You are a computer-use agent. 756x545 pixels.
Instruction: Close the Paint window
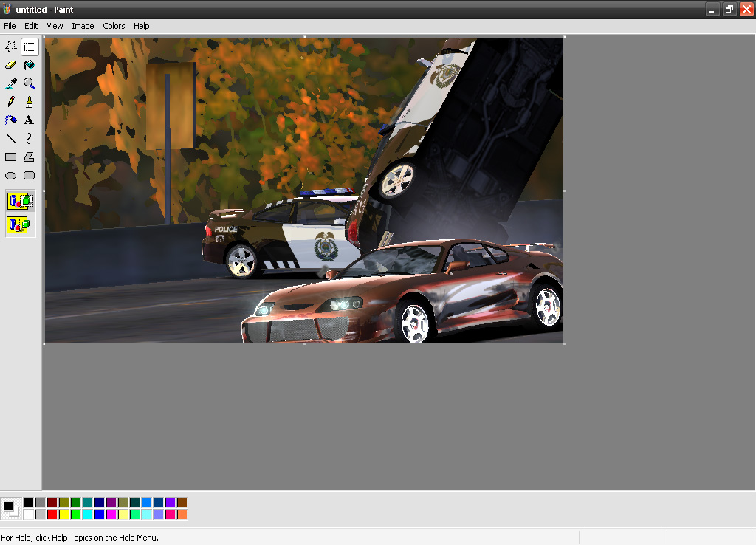(x=746, y=9)
